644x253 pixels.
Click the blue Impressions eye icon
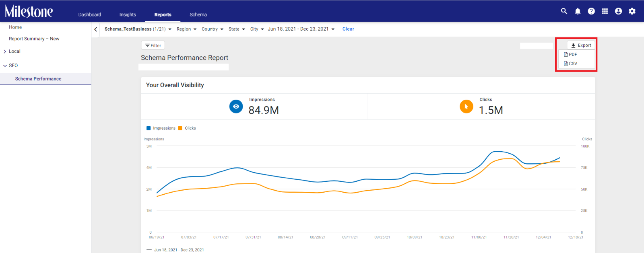pyautogui.click(x=236, y=107)
